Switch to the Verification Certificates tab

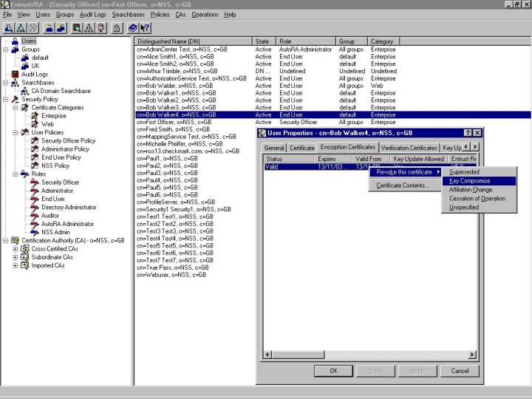pos(409,148)
